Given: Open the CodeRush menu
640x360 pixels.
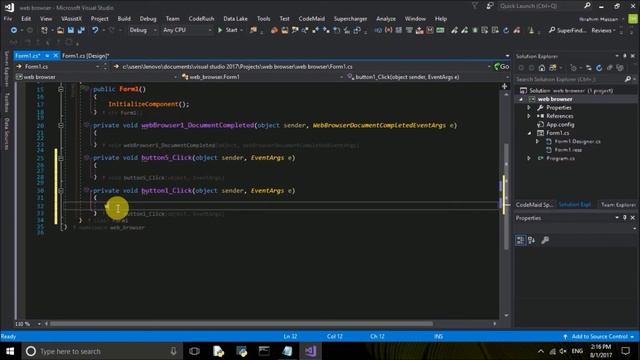Looking at the screenshot, I should tap(201, 19).
